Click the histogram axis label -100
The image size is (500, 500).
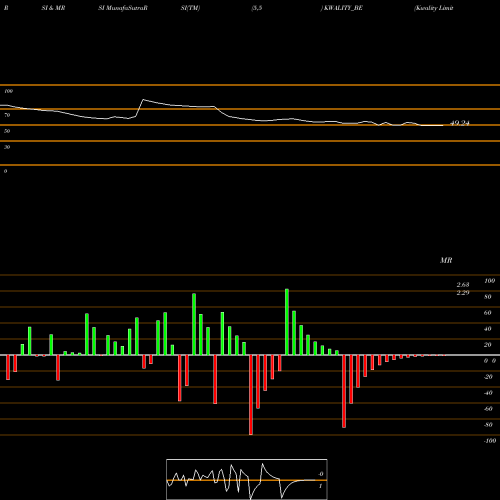coord(490,441)
